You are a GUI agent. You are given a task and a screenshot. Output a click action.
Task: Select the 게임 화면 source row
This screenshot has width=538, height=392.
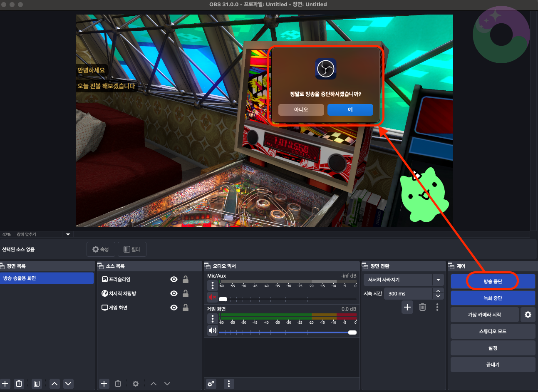(149, 308)
